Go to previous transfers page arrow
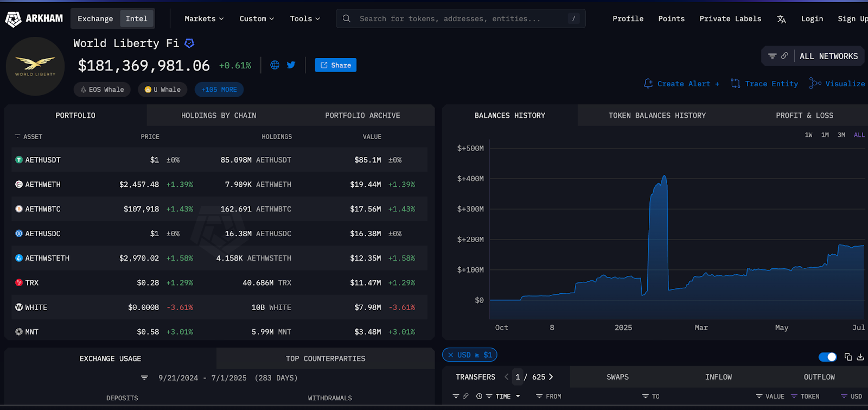The image size is (868, 410). (x=507, y=377)
